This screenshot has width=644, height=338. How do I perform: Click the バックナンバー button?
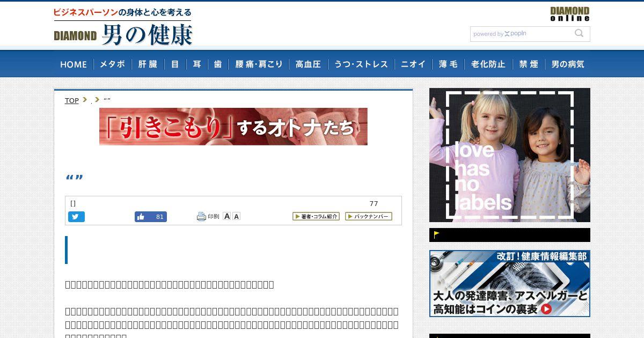click(369, 216)
